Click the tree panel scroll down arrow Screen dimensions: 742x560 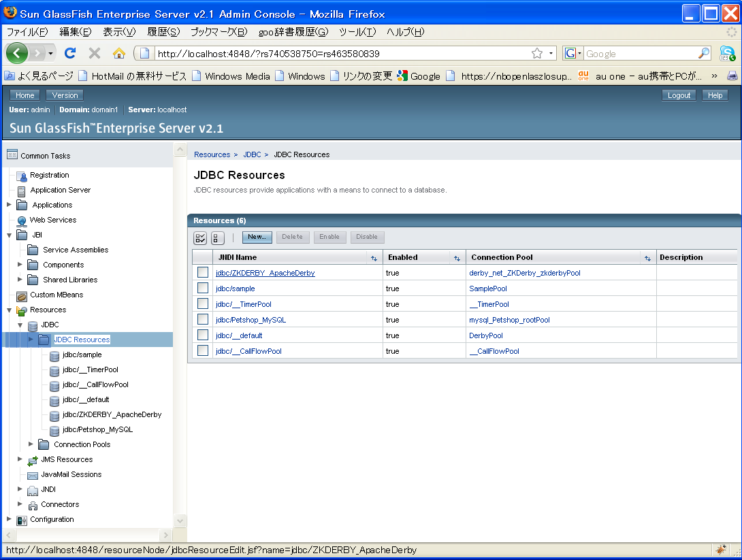180,521
